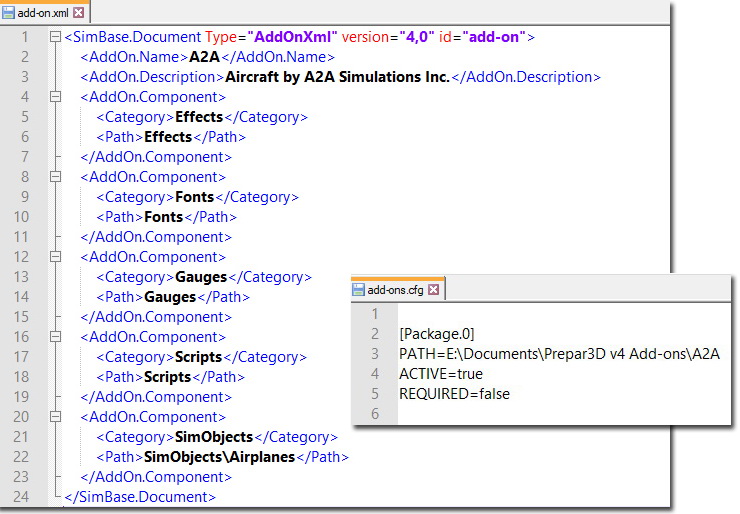The width and height of the screenshot is (740, 514).
Task: Place cursor on the ACTIVE=true line
Action: [440, 374]
